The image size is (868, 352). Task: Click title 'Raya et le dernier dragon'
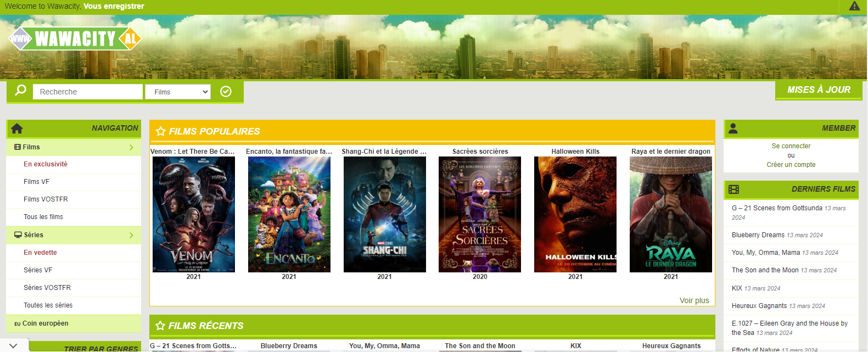[x=671, y=152]
